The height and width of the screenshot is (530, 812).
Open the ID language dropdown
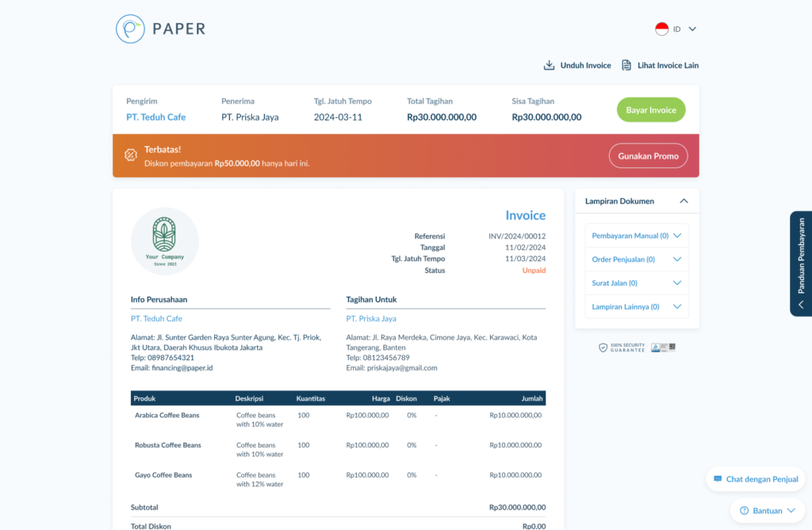tap(691, 29)
